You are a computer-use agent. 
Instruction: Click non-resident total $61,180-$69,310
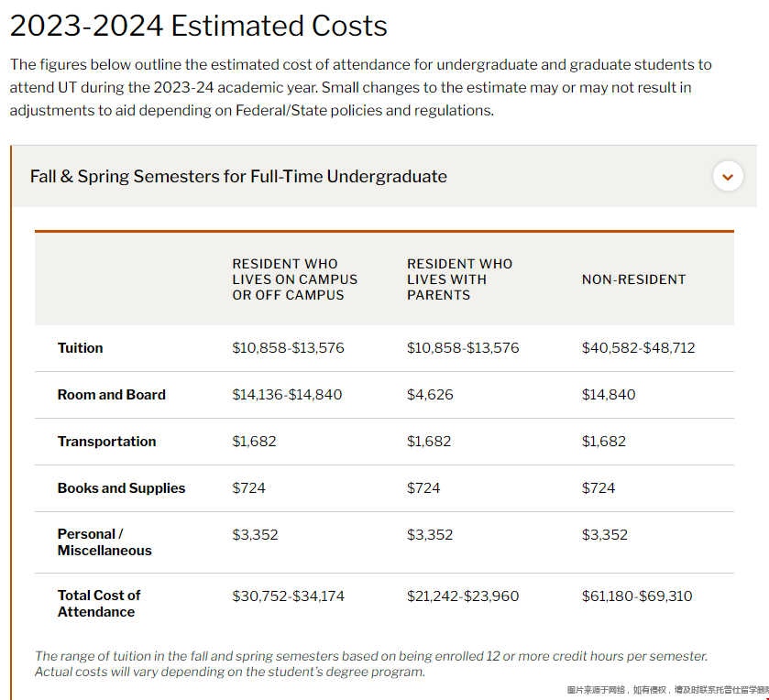[x=637, y=596]
